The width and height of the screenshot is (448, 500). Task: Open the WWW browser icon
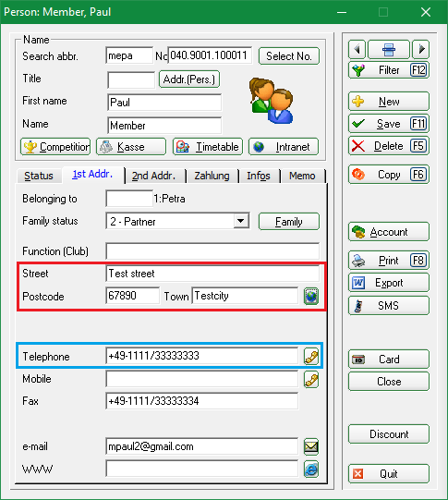(x=311, y=470)
